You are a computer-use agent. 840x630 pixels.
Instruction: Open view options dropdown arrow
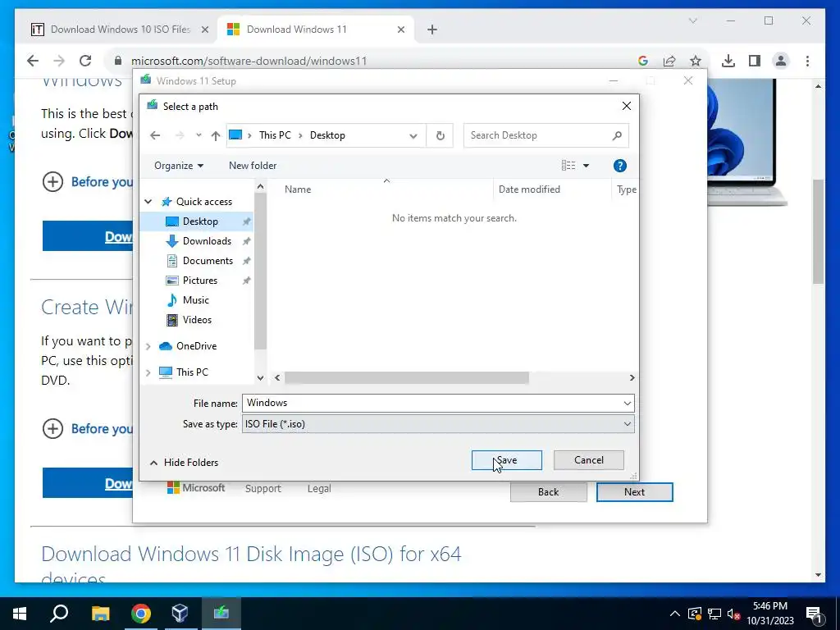[x=586, y=166]
